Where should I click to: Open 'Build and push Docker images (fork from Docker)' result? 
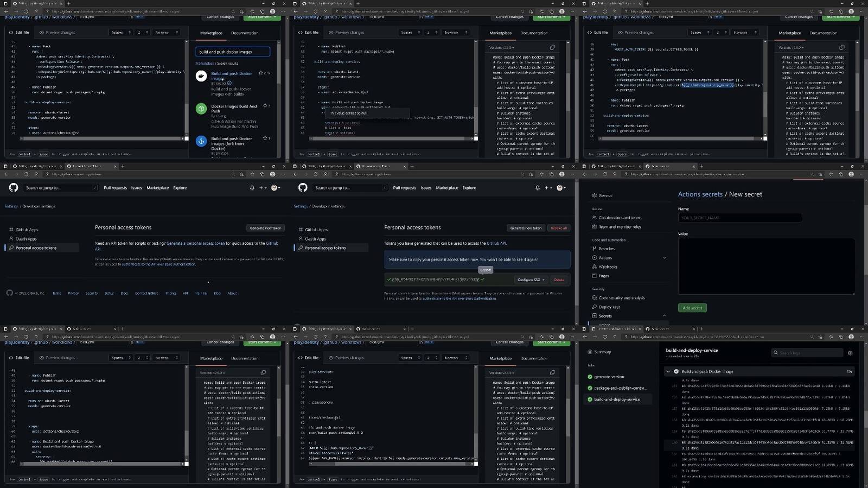pos(232,143)
